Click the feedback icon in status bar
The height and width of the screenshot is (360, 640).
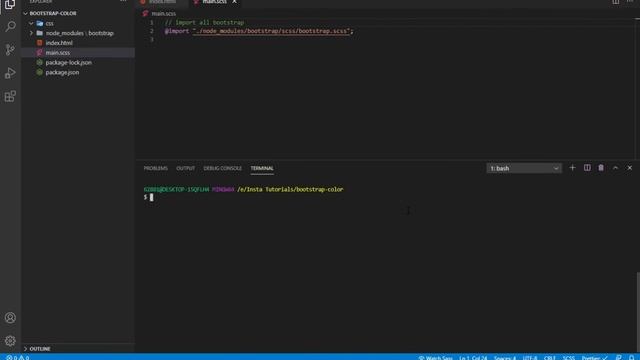coord(619,358)
